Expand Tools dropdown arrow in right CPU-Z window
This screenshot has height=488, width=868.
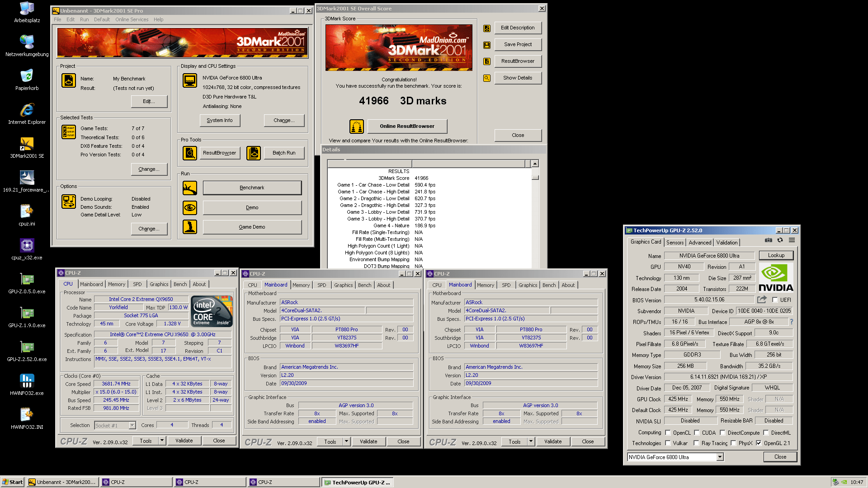click(x=531, y=441)
